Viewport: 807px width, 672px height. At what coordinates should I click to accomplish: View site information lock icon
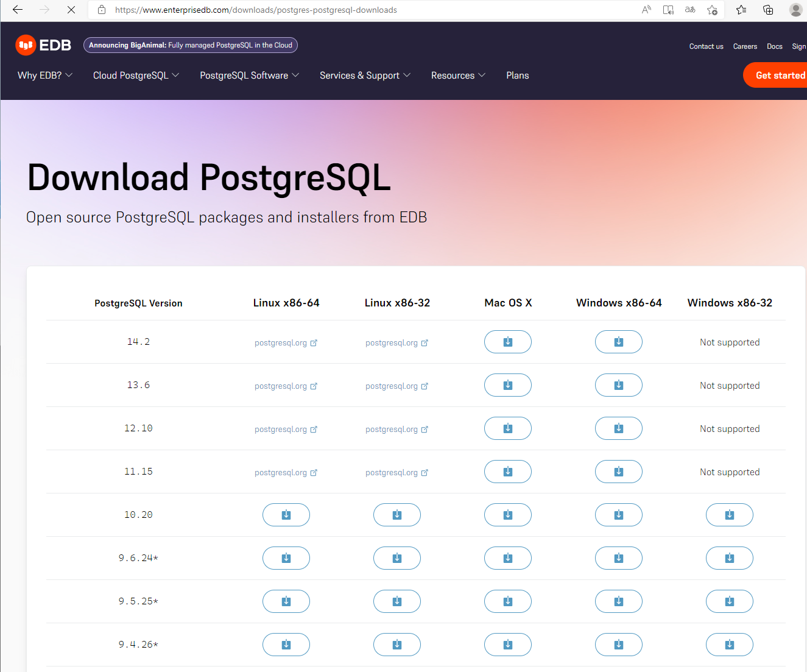(x=102, y=10)
